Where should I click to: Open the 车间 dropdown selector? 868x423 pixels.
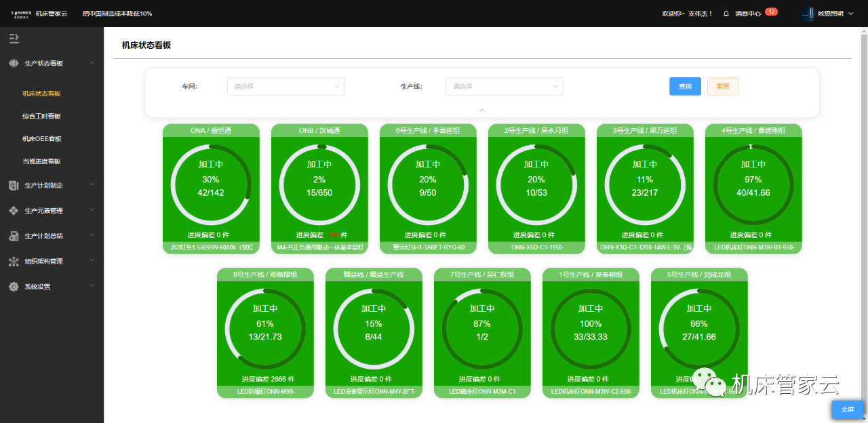click(x=285, y=86)
